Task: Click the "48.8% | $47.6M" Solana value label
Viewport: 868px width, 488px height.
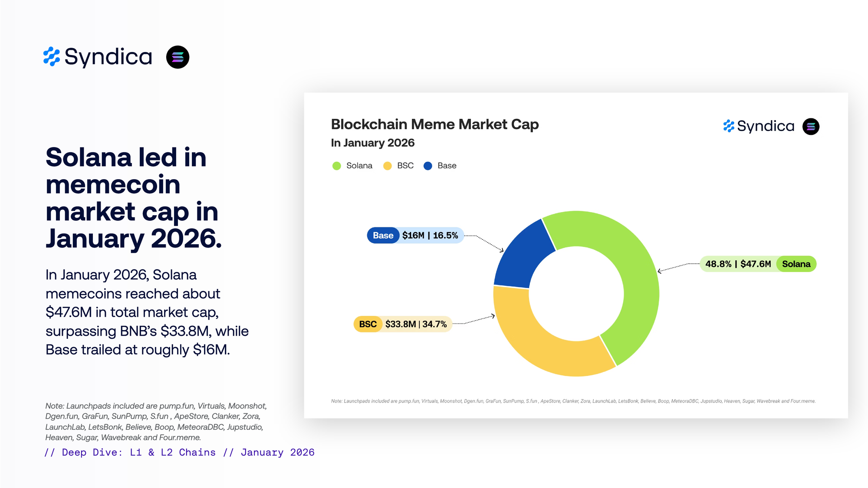Action: 738,264
